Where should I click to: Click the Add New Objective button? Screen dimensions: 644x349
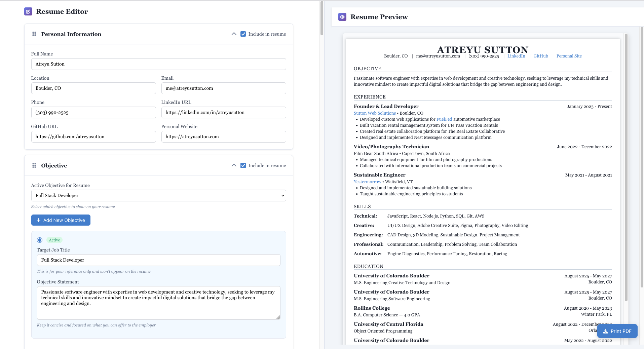61,220
